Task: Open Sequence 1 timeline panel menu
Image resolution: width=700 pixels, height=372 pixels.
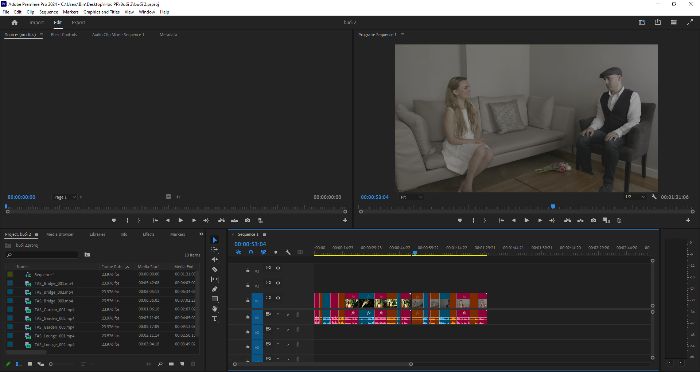Action: (264, 234)
